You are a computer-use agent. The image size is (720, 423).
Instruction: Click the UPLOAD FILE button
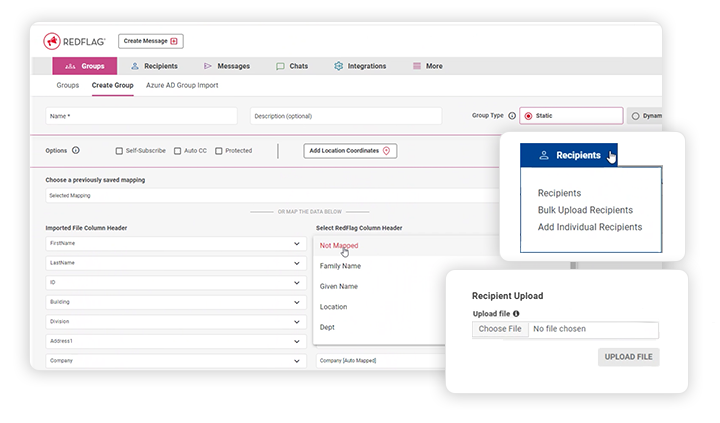[x=628, y=357]
